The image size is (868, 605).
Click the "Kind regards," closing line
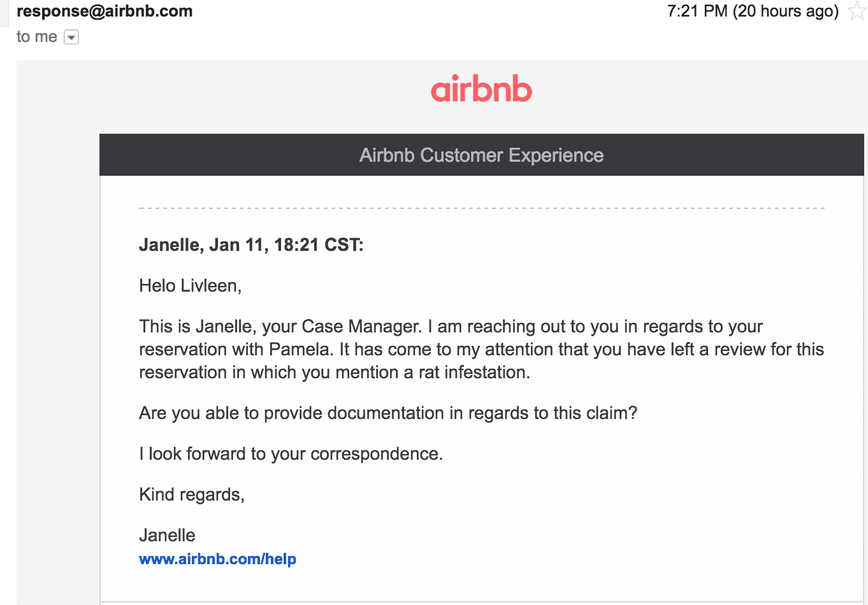pos(192,495)
